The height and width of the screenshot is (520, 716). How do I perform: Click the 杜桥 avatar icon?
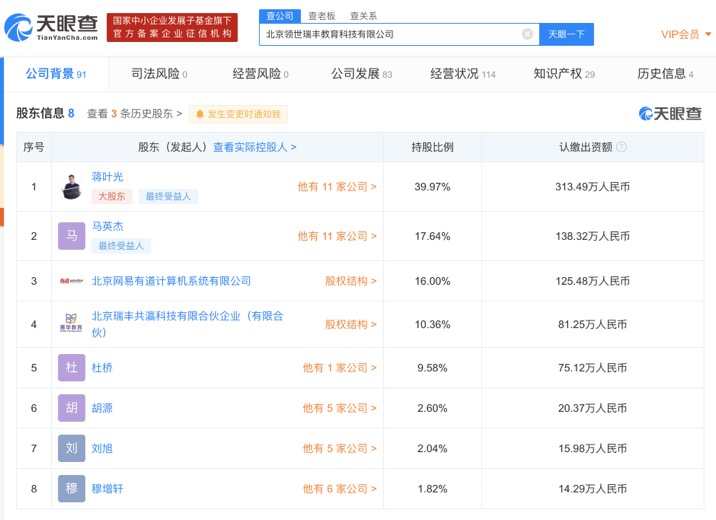click(x=71, y=368)
